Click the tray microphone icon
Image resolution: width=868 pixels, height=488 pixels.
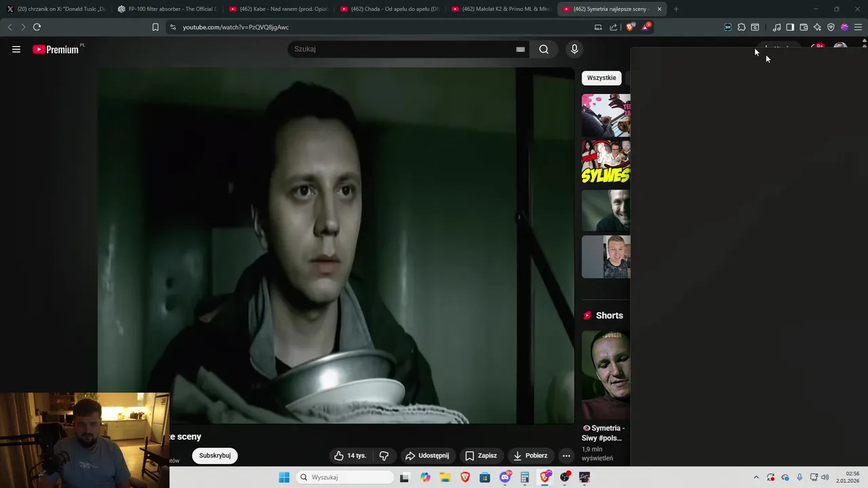click(800, 477)
